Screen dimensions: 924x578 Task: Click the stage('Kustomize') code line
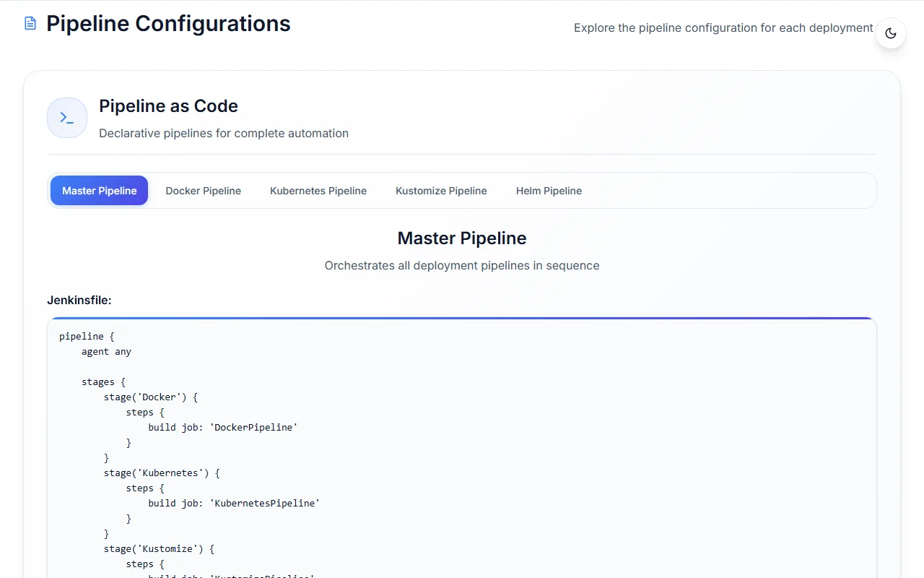coord(159,549)
